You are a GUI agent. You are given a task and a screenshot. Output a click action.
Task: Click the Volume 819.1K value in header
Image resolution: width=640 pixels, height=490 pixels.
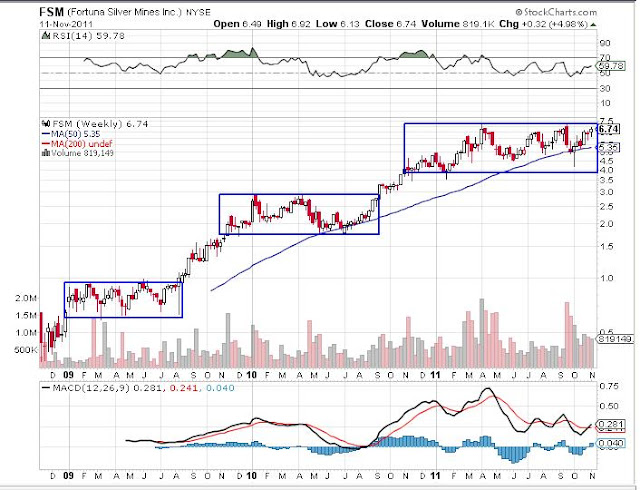(458, 24)
